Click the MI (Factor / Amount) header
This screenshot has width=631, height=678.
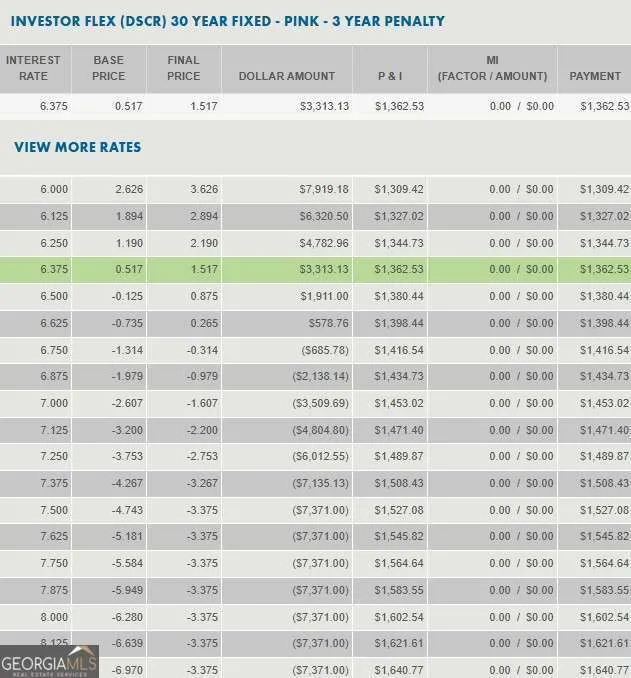pyautogui.click(x=492, y=68)
